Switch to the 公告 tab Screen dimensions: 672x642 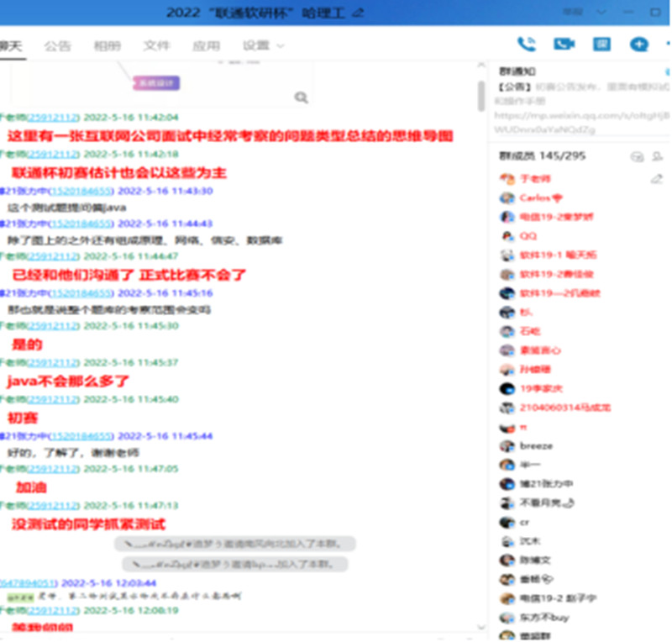[58, 46]
